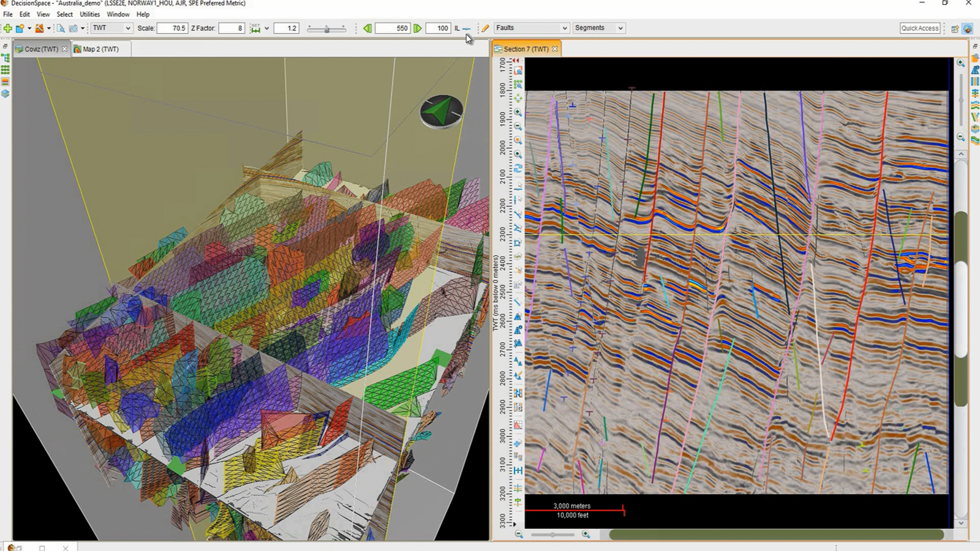The height and width of the screenshot is (551, 980).
Task: Click the SET vertical scale icon
Action: click(x=255, y=28)
